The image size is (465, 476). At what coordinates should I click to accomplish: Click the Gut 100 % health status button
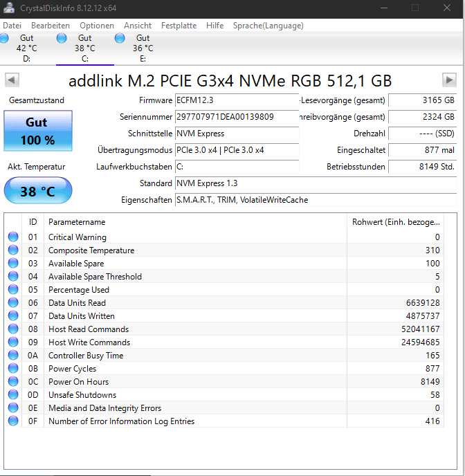click(x=38, y=131)
